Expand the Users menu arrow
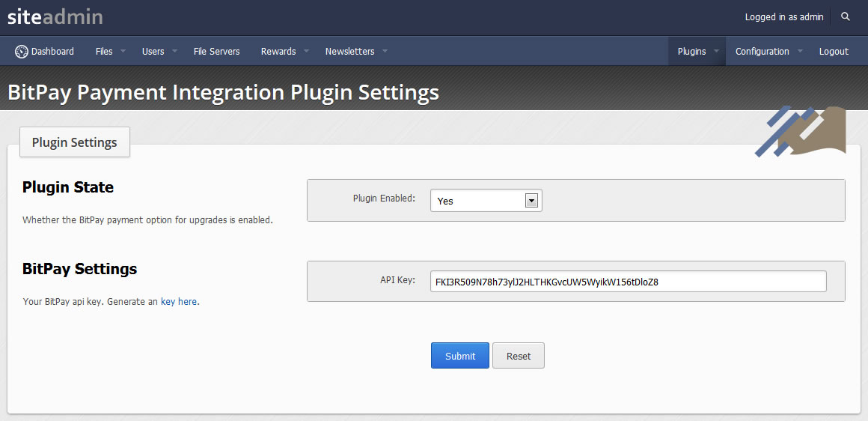The height and width of the screenshot is (421, 868). tap(174, 51)
